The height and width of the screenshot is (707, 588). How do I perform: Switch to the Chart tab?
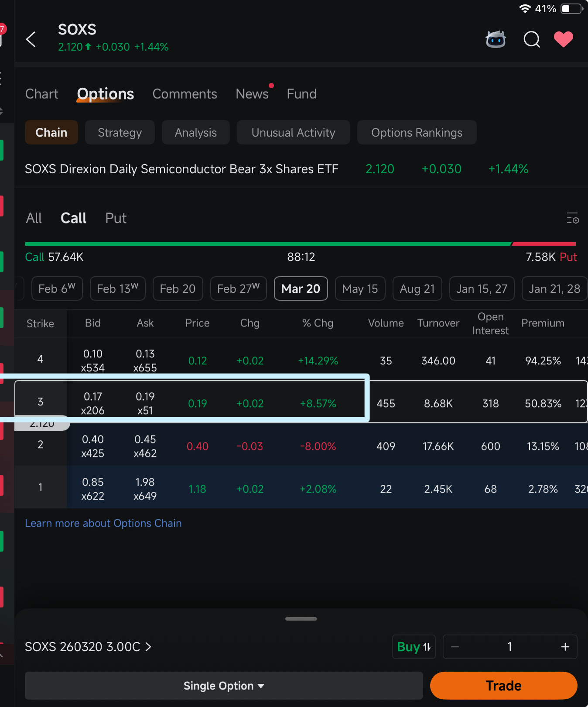[41, 94]
